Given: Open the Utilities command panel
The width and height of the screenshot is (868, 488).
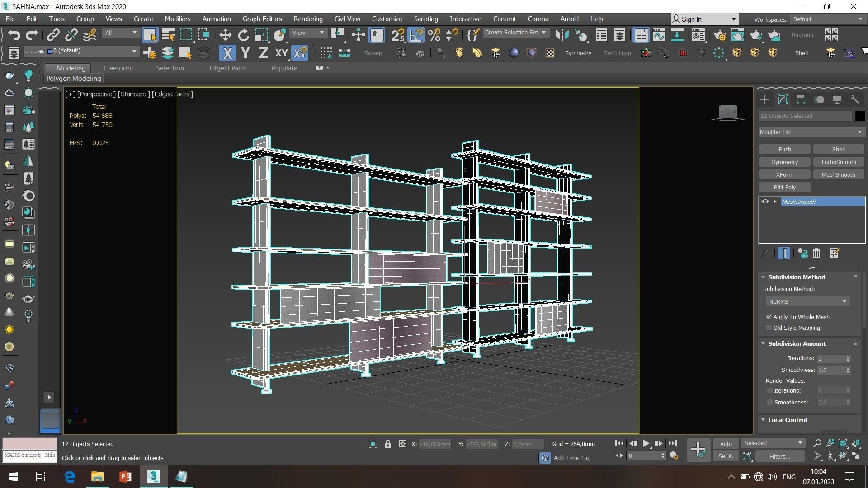Looking at the screenshot, I should tap(855, 99).
